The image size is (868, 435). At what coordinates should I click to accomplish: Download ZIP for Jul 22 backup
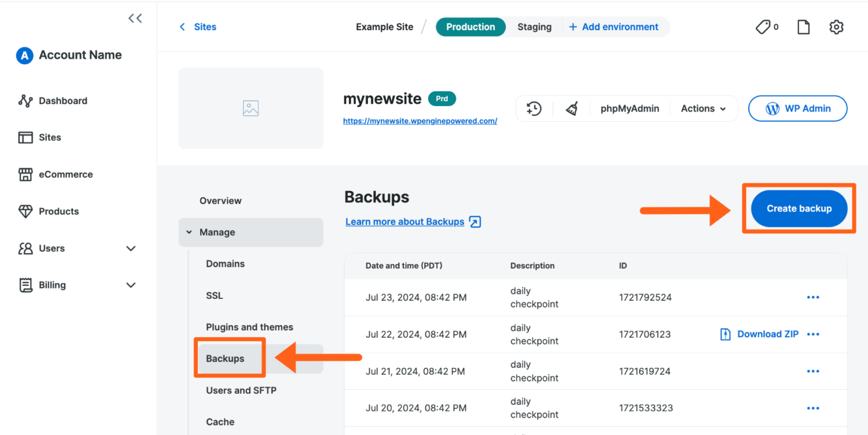pos(759,334)
